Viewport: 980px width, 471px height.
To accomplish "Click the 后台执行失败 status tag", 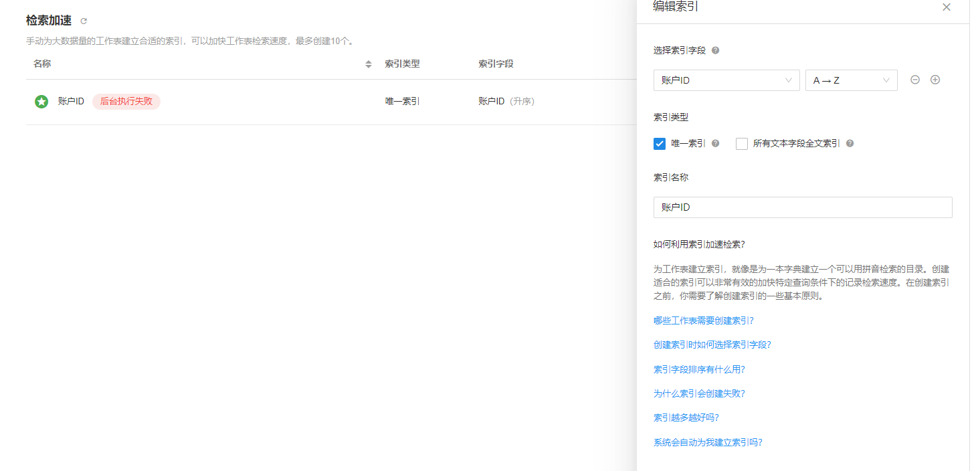I will tap(126, 102).
